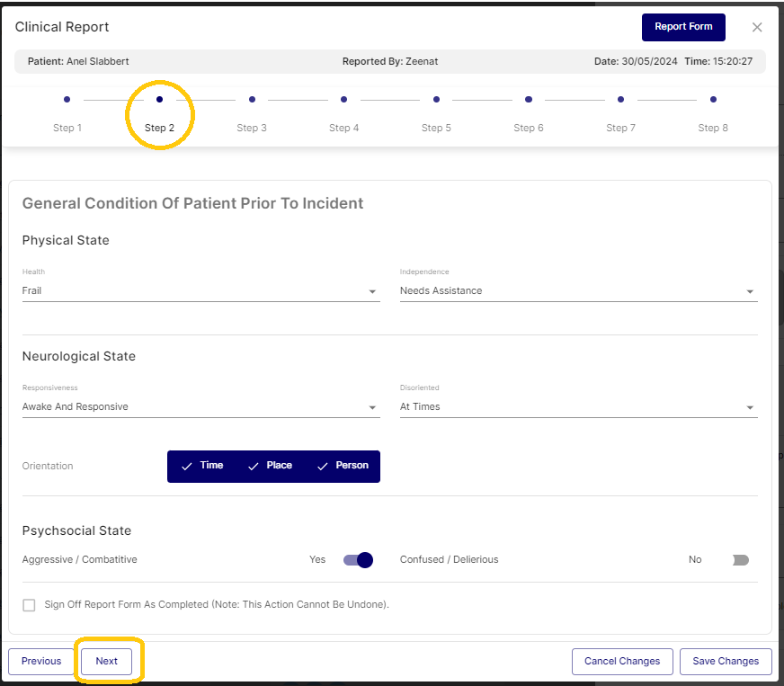This screenshot has width=784, height=686.
Task: Check Sign Off Report Form checkbox
Action: (30, 605)
